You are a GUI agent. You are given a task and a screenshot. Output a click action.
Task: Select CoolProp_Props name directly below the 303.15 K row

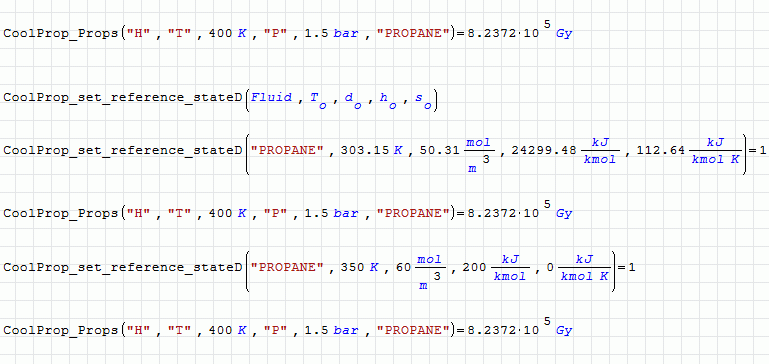[61, 213]
